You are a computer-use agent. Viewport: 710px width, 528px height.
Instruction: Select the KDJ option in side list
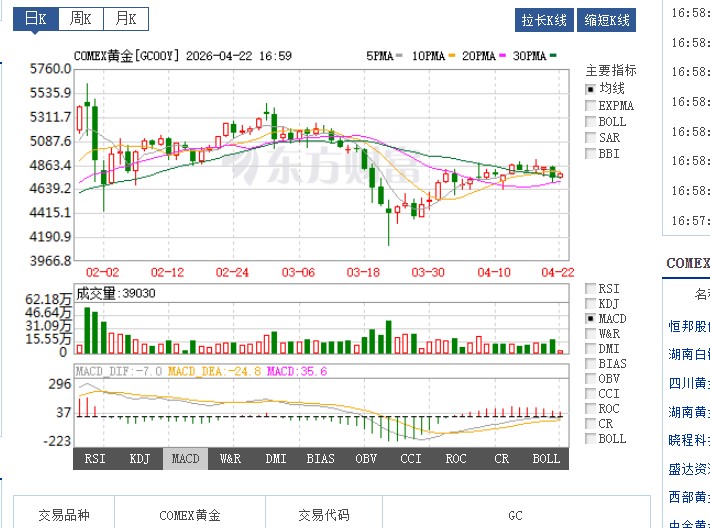590,303
